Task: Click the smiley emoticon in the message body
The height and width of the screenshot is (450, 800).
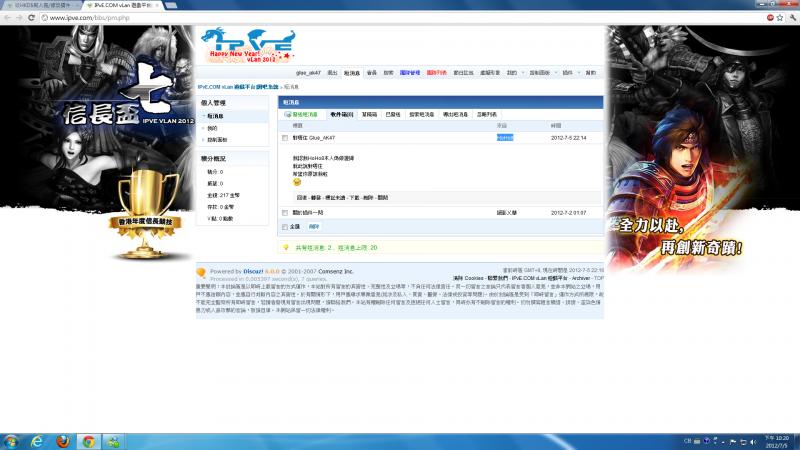Action: [297, 182]
